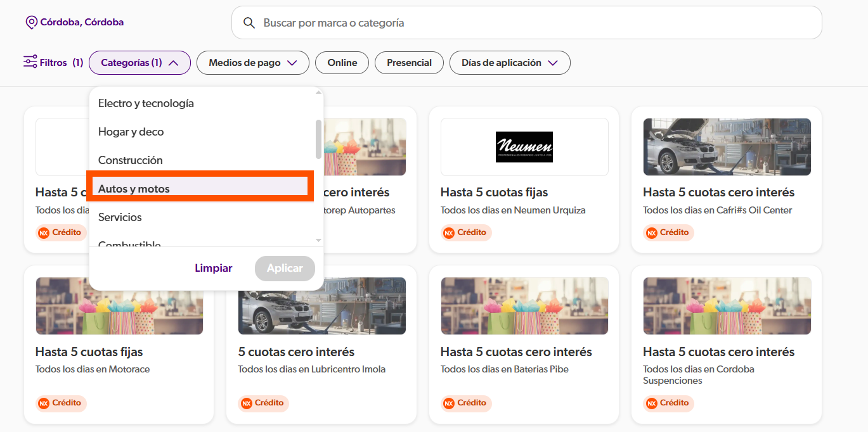This screenshot has height=432, width=868.
Task: Expand the Días de aplicación dropdown
Action: (510, 63)
